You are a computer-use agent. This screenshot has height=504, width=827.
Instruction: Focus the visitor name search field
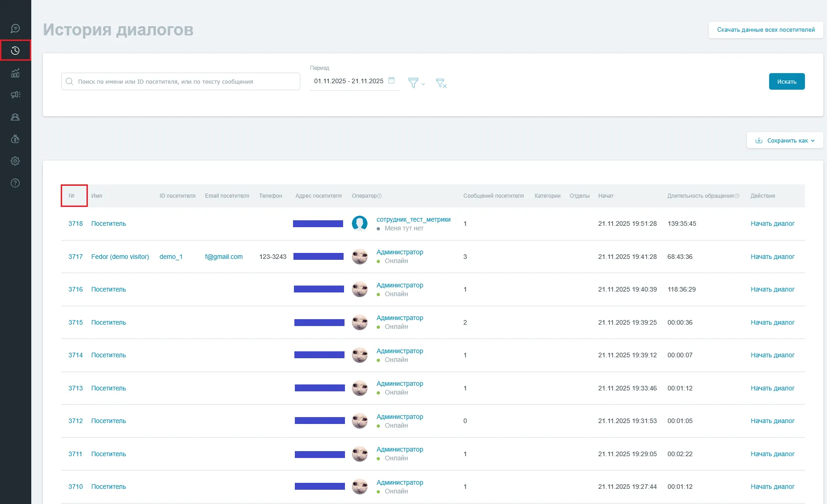(184, 81)
